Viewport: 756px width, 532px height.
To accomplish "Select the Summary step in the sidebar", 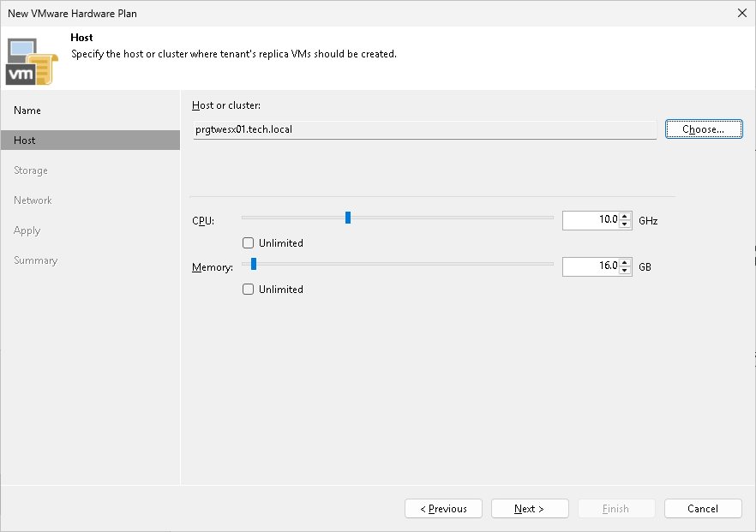I will click(35, 260).
